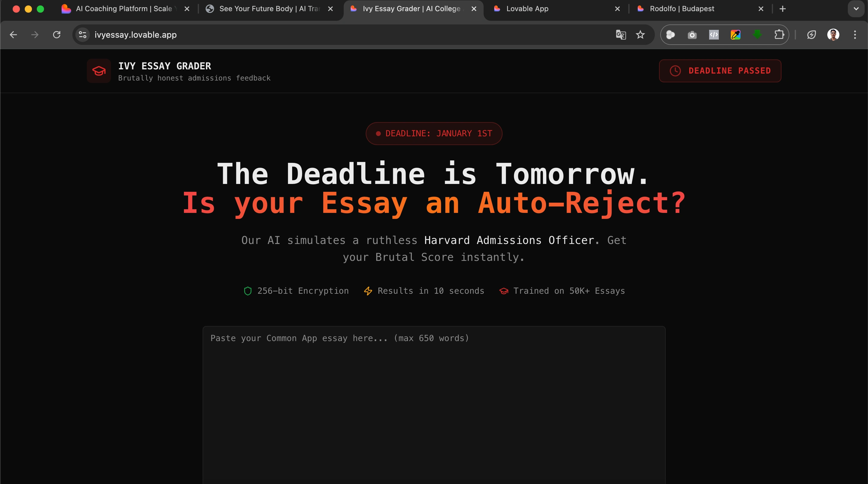This screenshot has width=868, height=484.
Task: Click the Deadline: January 1st badge
Action: pos(434,134)
